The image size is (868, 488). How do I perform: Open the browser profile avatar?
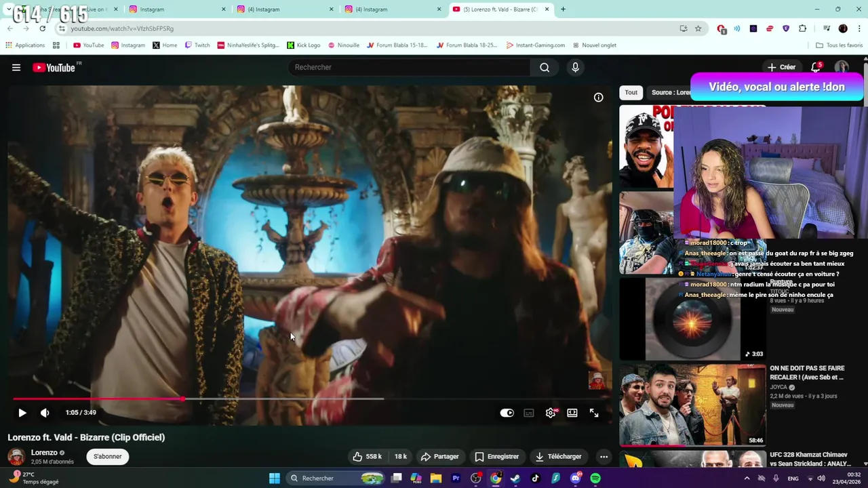coord(843,28)
